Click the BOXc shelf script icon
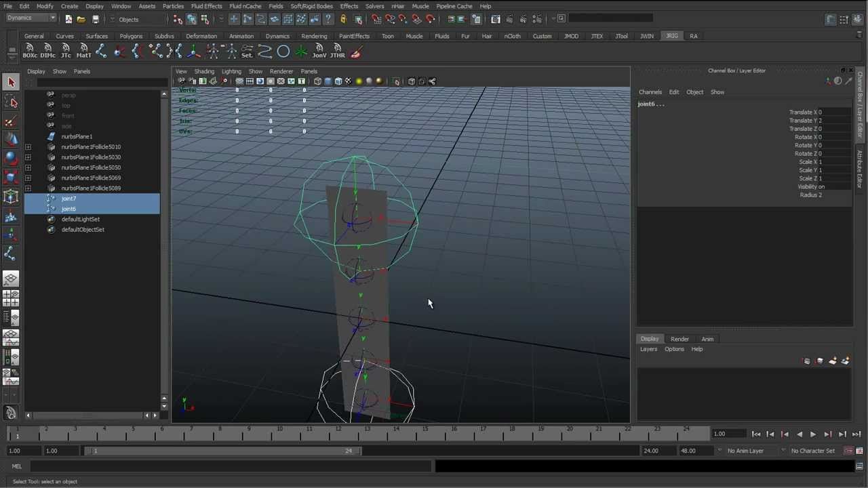The height and width of the screenshot is (488, 868). [x=30, y=51]
